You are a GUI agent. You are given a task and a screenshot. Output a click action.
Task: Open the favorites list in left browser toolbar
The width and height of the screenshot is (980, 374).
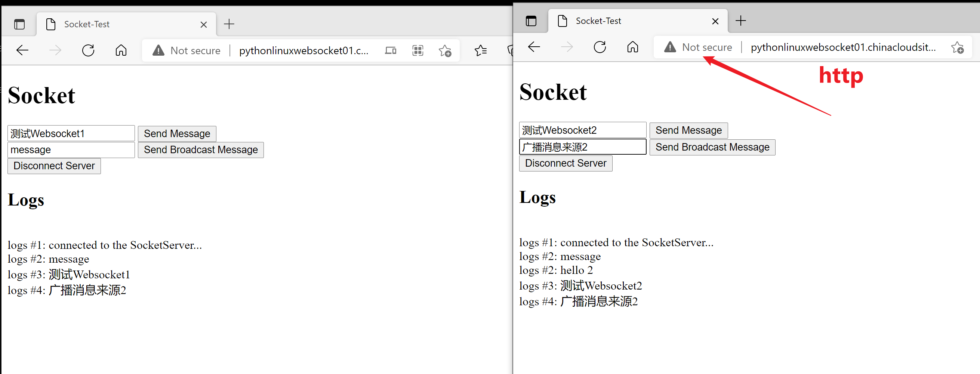pyautogui.click(x=481, y=50)
